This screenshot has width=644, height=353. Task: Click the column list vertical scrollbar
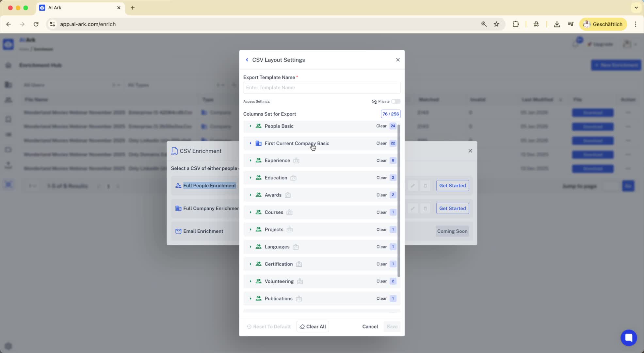(x=398, y=201)
